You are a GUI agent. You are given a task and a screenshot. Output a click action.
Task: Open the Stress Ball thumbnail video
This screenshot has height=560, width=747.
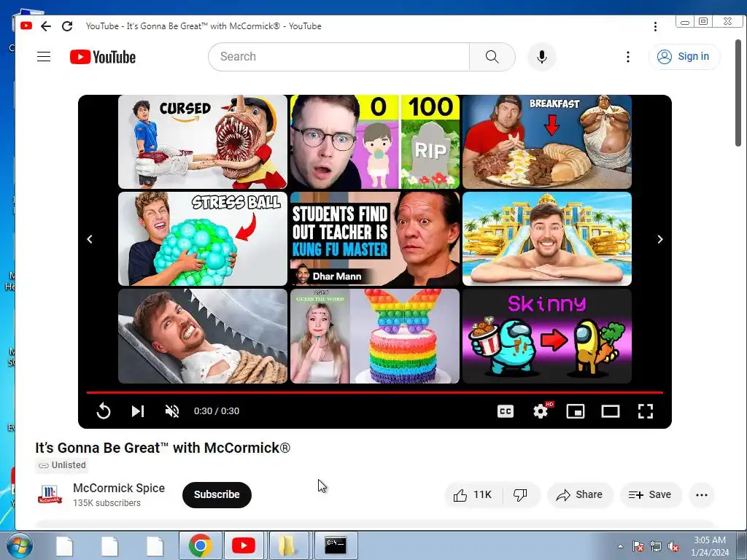203,238
